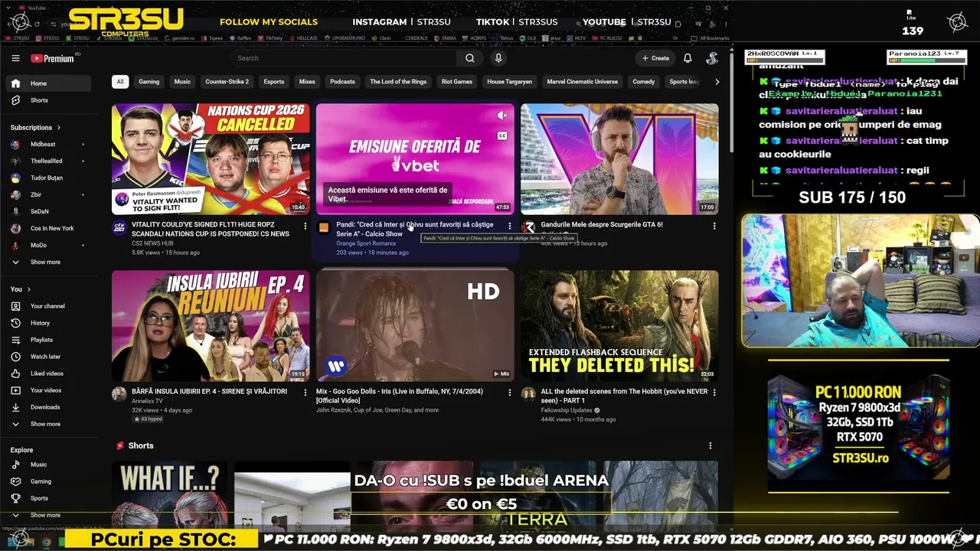Open the Cos In New York channel
980x551 pixels.
coord(49,228)
